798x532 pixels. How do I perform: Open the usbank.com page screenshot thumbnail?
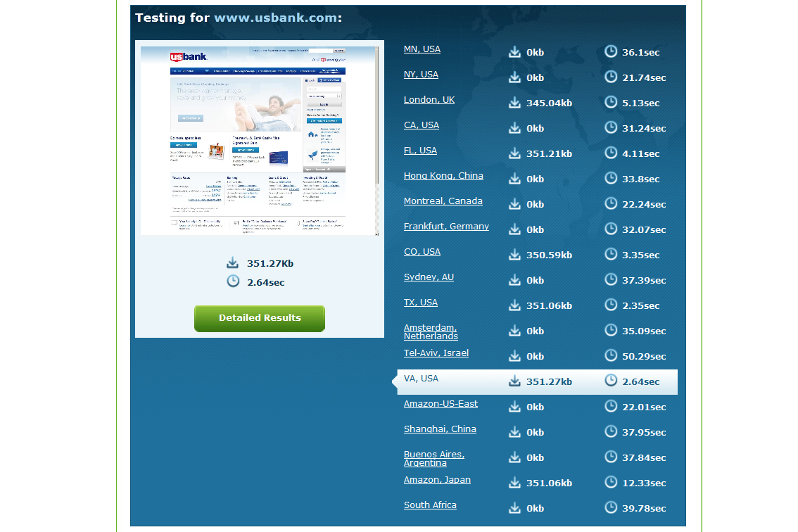(260, 141)
